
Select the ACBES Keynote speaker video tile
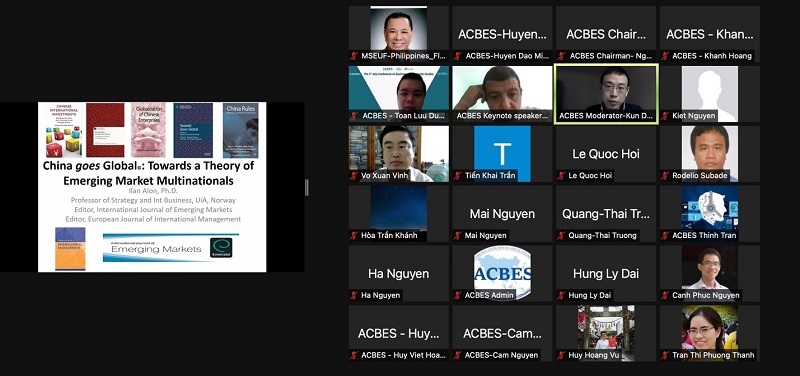coord(503,93)
